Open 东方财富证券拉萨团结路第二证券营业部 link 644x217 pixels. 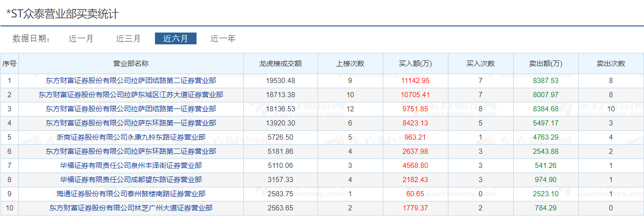131,81
